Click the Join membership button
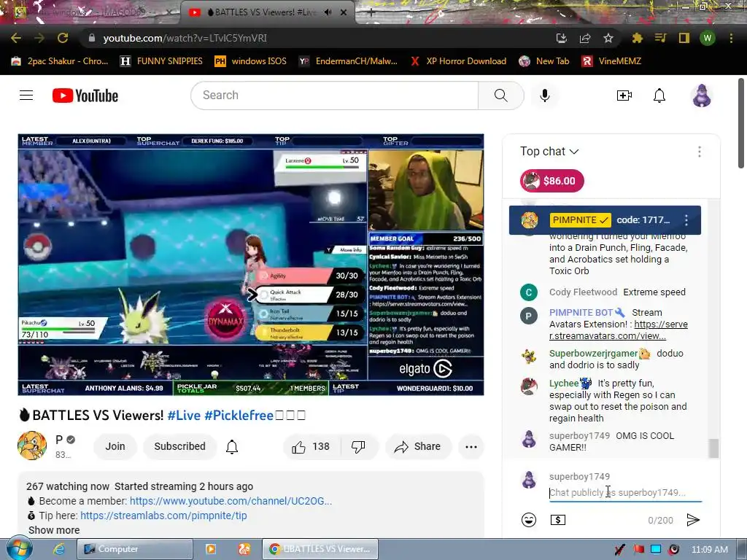The width and height of the screenshot is (747, 560). (x=115, y=447)
